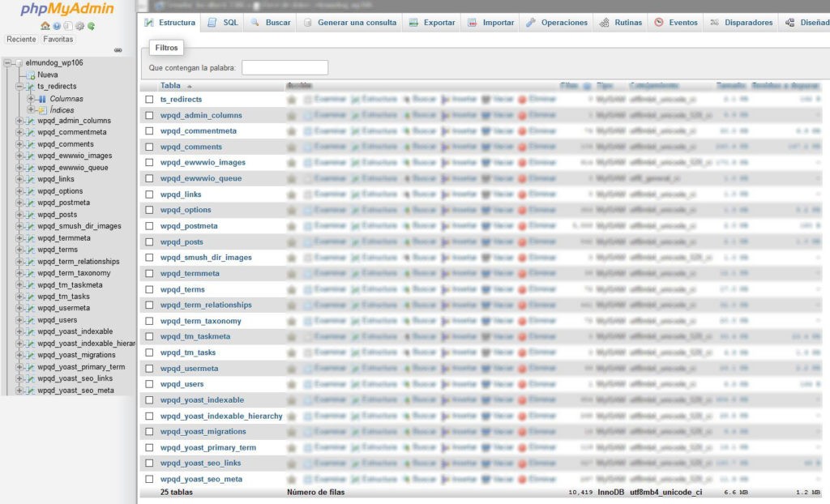Open the wpqd_ewwwio_images table link
The image size is (830, 504).
pos(203,163)
